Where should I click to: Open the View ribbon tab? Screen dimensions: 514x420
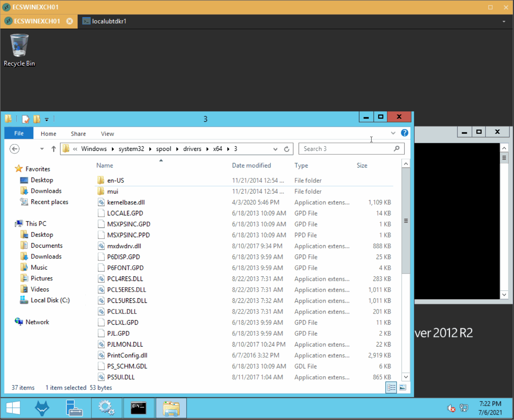click(107, 134)
